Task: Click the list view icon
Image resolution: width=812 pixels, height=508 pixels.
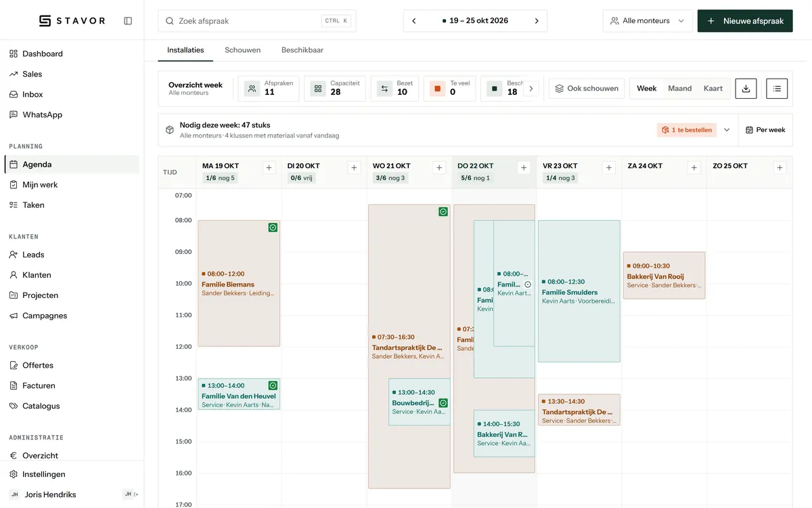Action: 777,88
